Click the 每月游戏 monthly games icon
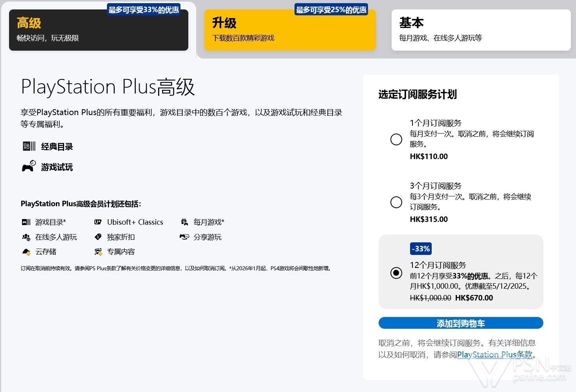 click(x=184, y=222)
